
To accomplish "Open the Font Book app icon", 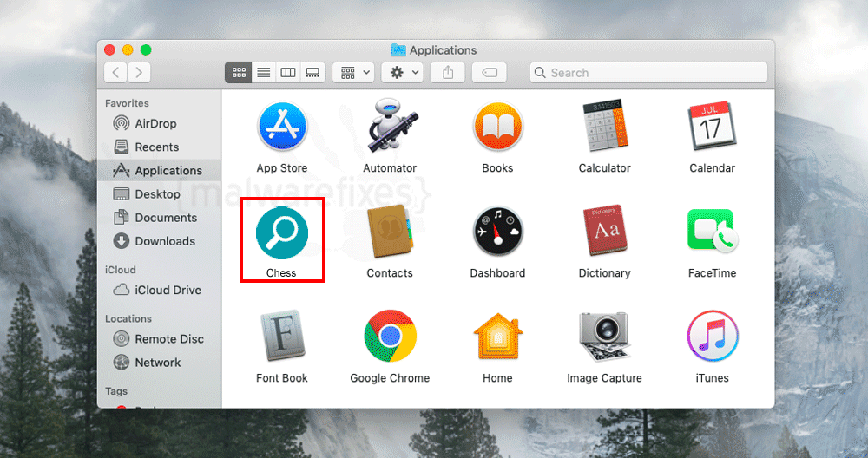I will (282, 336).
